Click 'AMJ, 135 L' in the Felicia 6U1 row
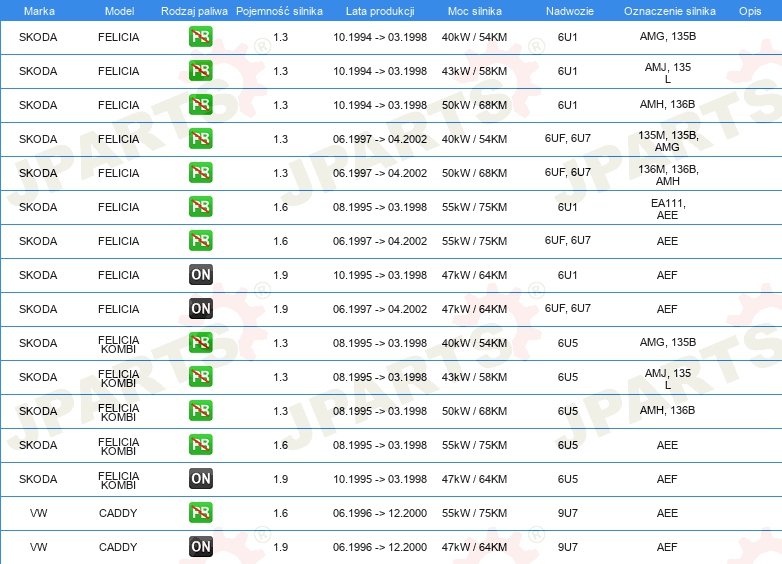This screenshot has width=782, height=564. [x=668, y=72]
